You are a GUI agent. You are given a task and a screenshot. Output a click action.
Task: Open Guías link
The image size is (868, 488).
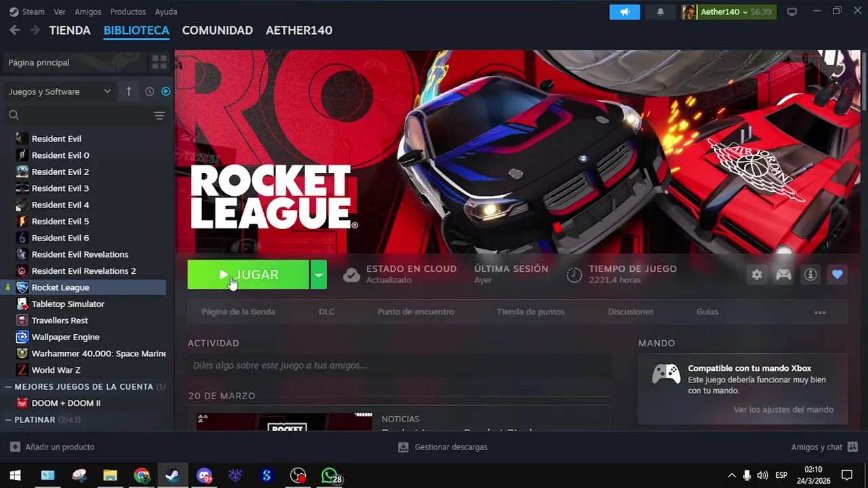point(707,312)
